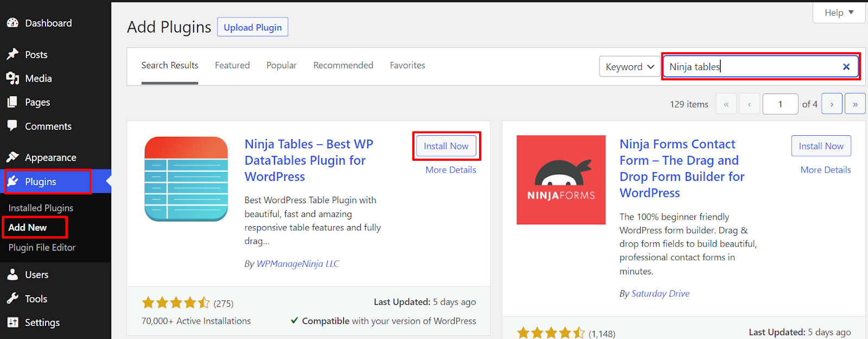Switch to Featured plugins tab
868x339 pixels.
[x=232, y=65]
